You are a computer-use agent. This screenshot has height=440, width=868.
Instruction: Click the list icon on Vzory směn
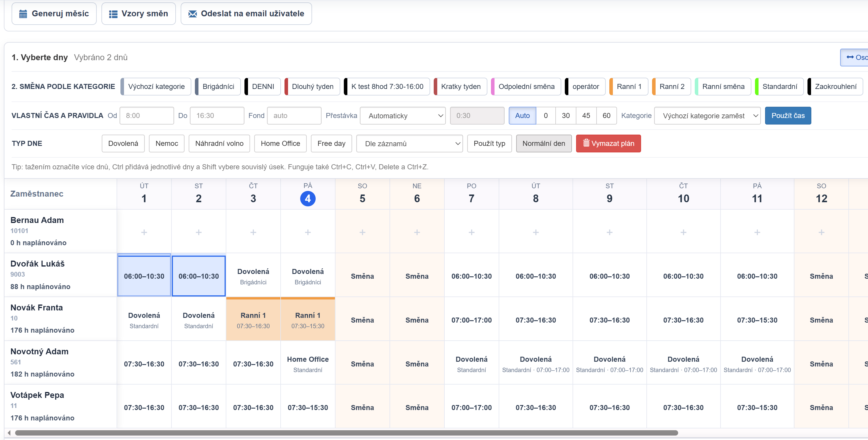(113, 14)
